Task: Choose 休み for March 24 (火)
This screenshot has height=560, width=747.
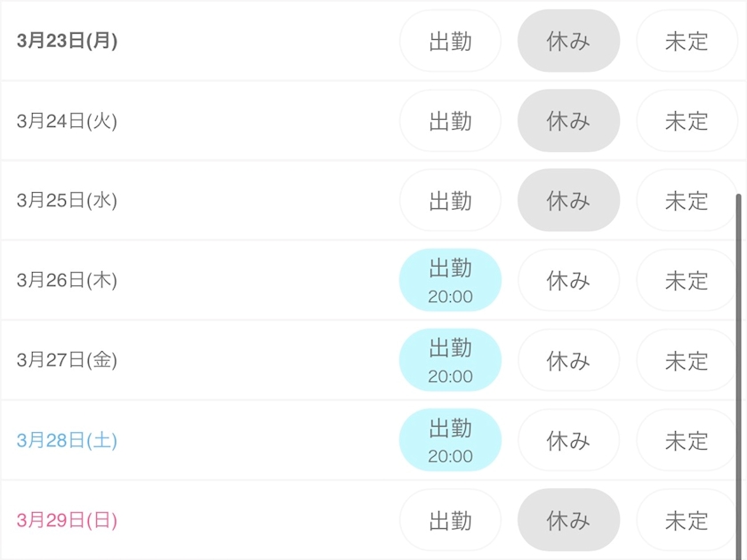Action: pyautogui.click(x=568, y=121)
